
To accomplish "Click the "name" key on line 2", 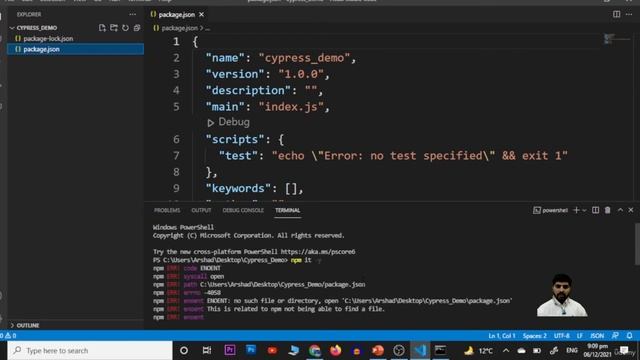I will coord(225,58).
